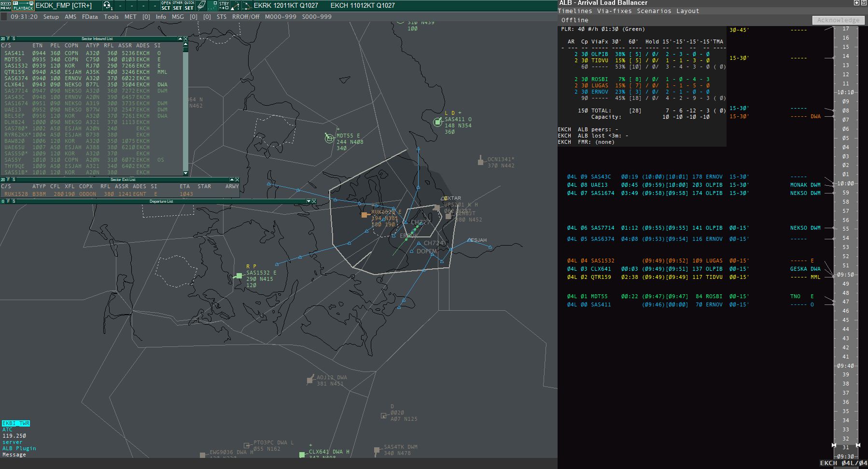This screenshot has width=868, height=469.
Task: Open the Timelines menu in ALB
Action: click(x=575, y=11)
